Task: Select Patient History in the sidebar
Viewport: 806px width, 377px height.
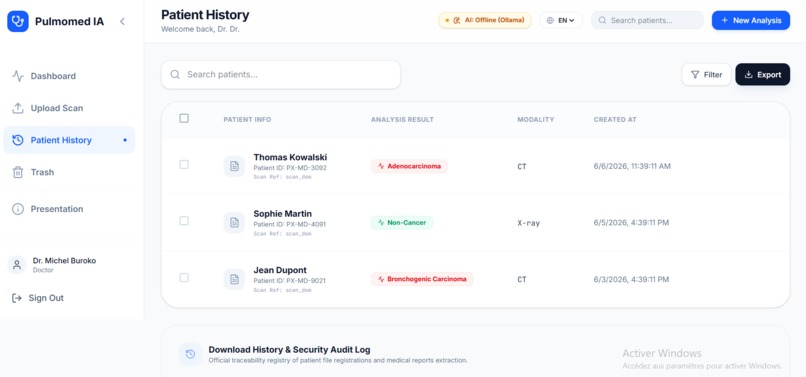Action: [69, 140]
